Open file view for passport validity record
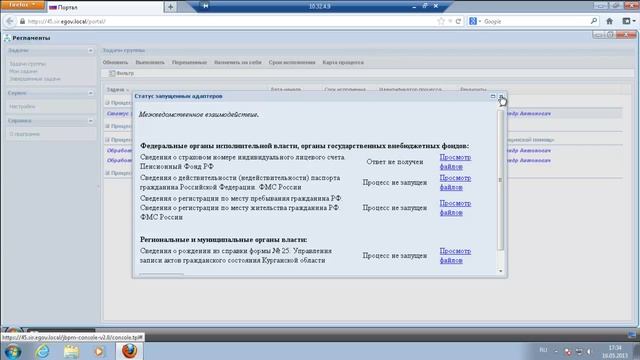 point(455,183)
